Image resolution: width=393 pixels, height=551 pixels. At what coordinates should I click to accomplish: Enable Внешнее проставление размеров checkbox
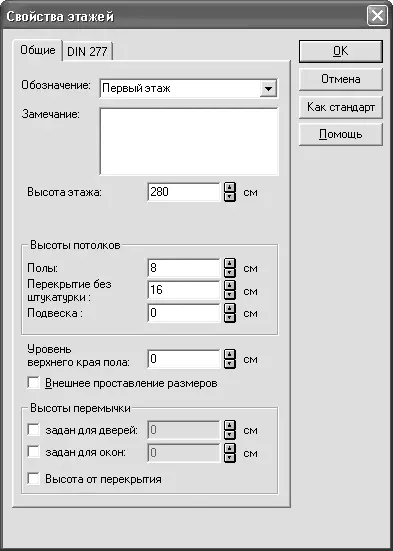coord(33,383)
